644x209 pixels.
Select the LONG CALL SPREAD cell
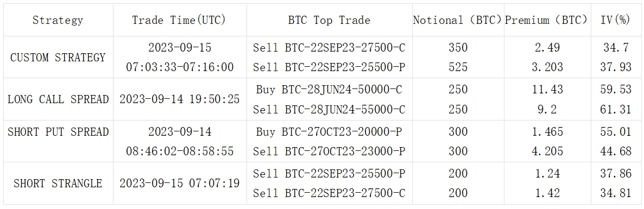pyautogui.click(x=58, y=99)
